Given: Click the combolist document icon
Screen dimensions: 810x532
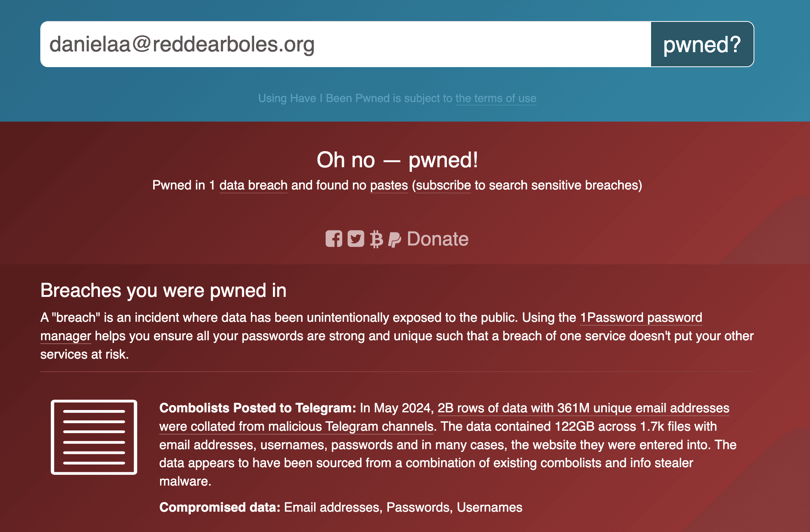Looking at the screenshot, I should pos(94,437).
